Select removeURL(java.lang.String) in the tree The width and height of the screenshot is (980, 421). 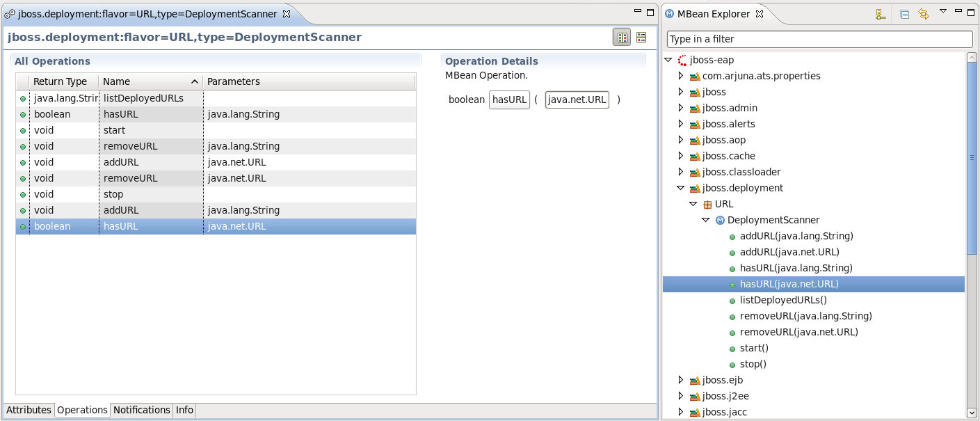coord(805,316)
